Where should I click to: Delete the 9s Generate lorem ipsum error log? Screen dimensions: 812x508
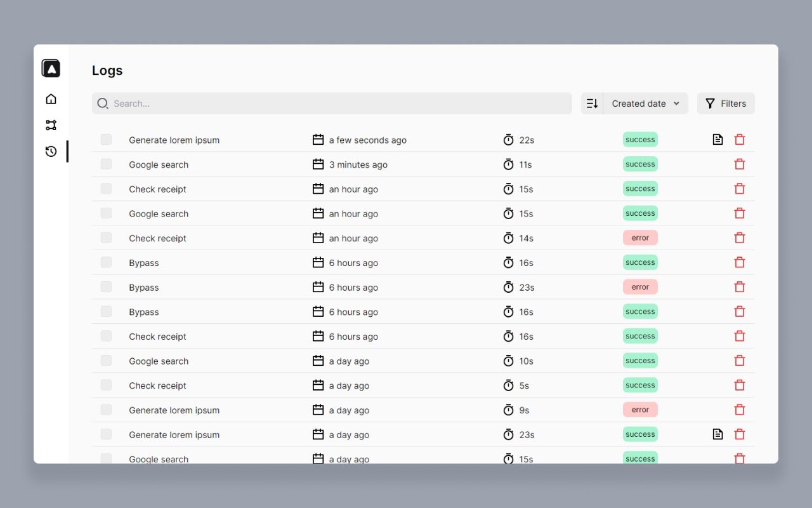[x=739, y=410]
